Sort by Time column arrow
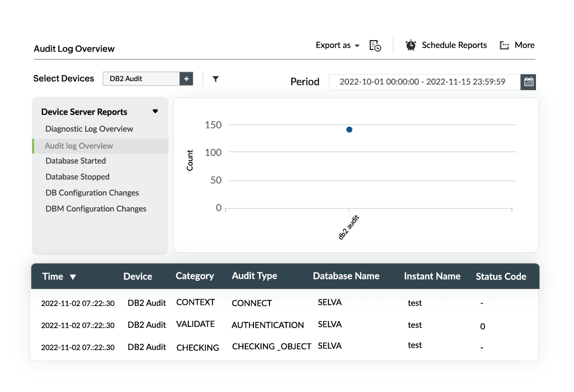This screenshot has height=392, width=574. (73, 277)
